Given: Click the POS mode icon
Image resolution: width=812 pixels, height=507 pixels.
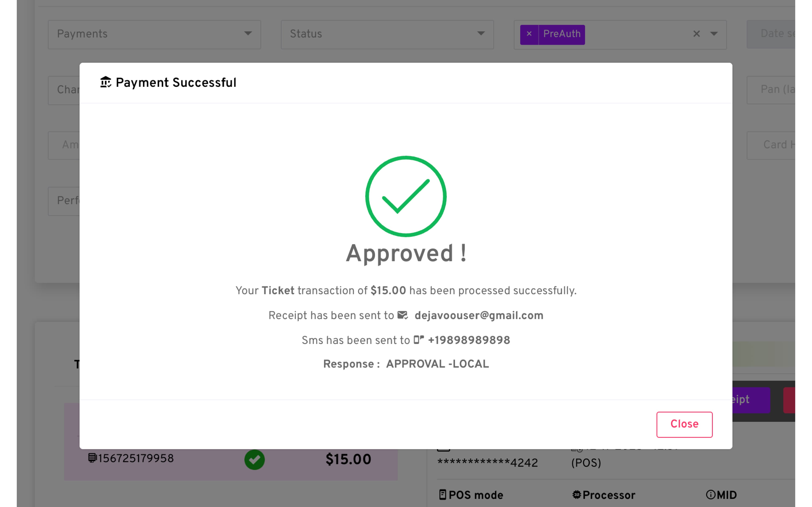Looking at the screenshot, I should tap(443, 495).
